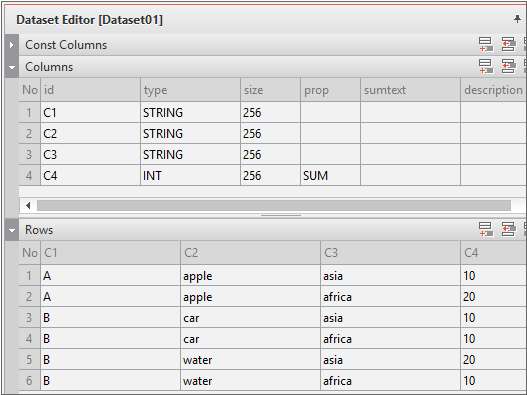The height and width of the screenshot is (395, 527).
Task: Collapse the Rows section
Action: click(x=12, y=230)
